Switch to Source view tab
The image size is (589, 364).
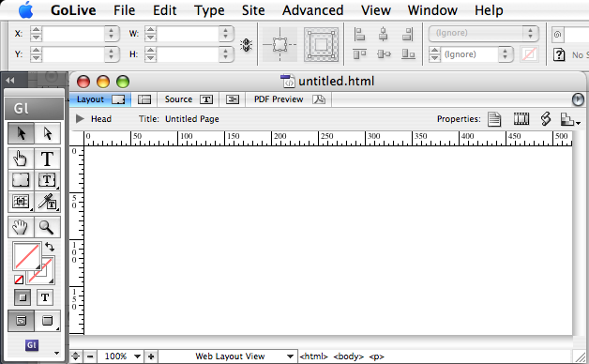[189, 99]
